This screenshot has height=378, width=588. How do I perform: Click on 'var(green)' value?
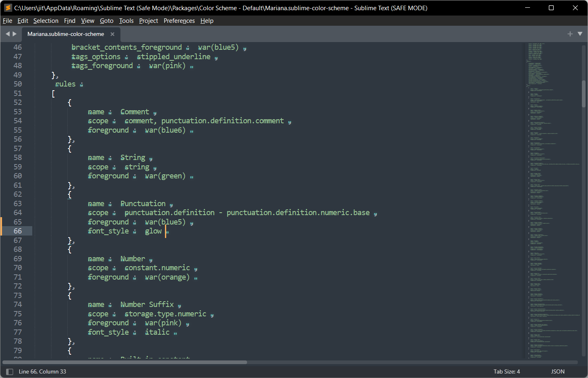click(x=165, y=176)
